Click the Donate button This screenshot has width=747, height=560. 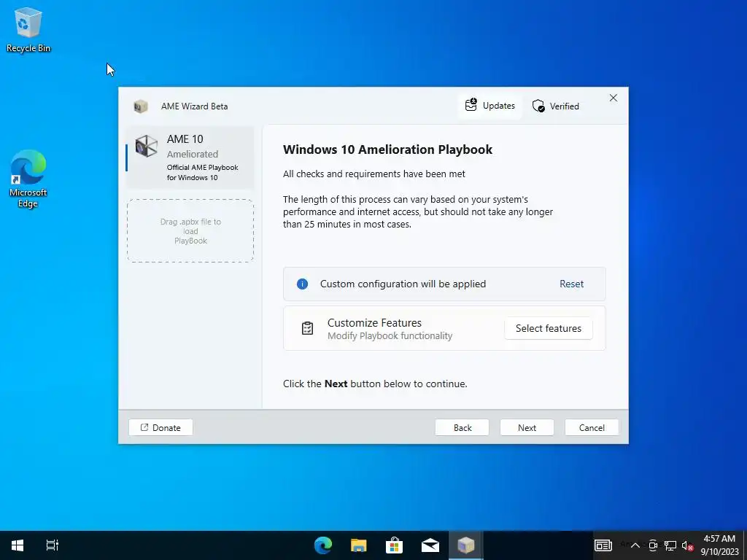click(x=160, y=427)
